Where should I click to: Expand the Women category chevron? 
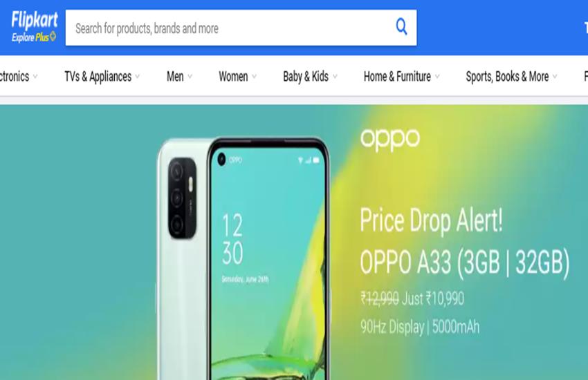tap(254, 77)
